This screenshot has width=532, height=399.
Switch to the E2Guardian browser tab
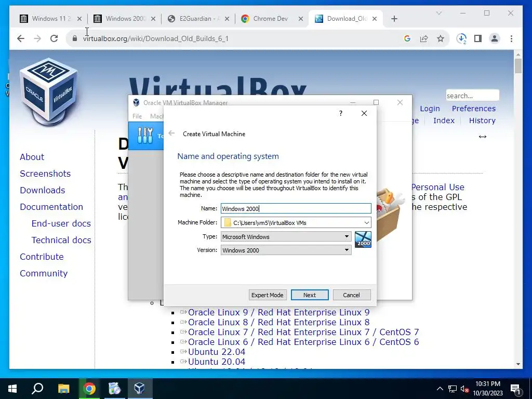pyautogui.click(x=199, y=19)
